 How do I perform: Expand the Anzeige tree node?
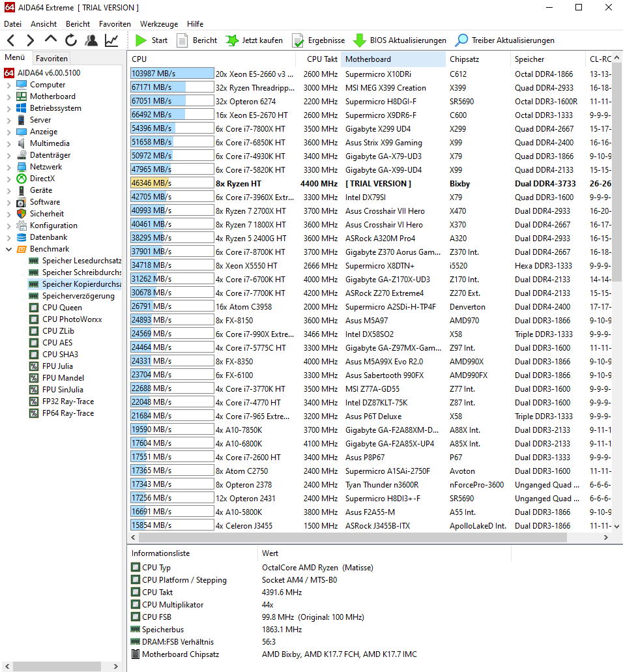pyautogui.click(x=8, y=132)
